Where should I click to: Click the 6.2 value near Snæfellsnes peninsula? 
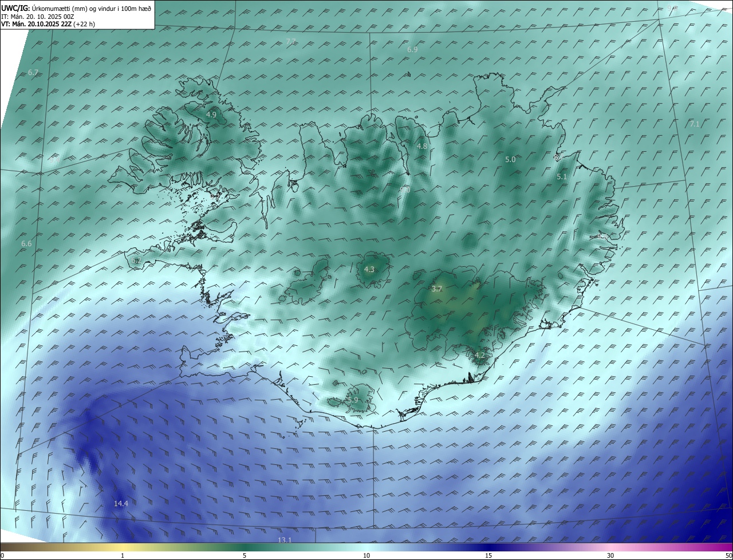pyautogui.click(x=136, y=261)
